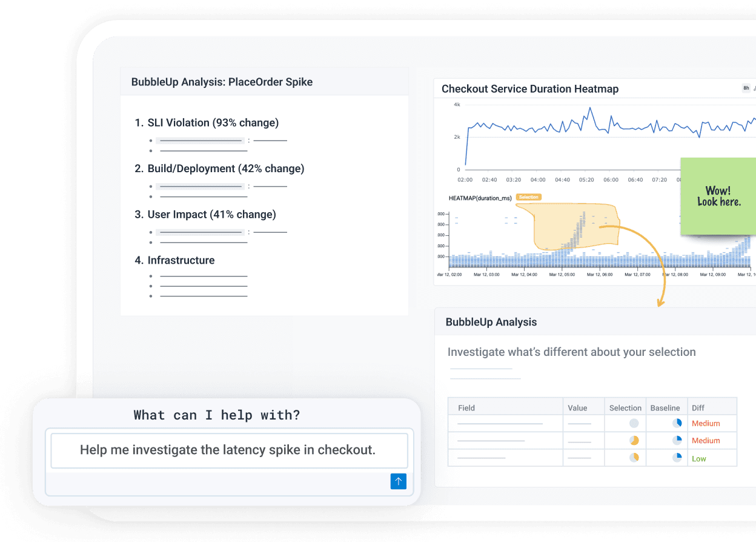Select '1. SLI Violation (93% change)' heading
This screenshot has width=756, height=542.
click(207, 123)
